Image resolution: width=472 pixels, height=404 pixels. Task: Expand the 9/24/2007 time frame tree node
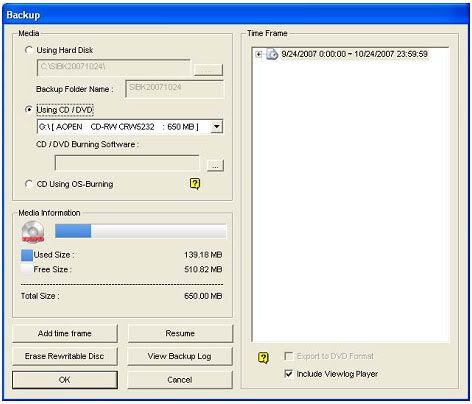pos(259,54)
